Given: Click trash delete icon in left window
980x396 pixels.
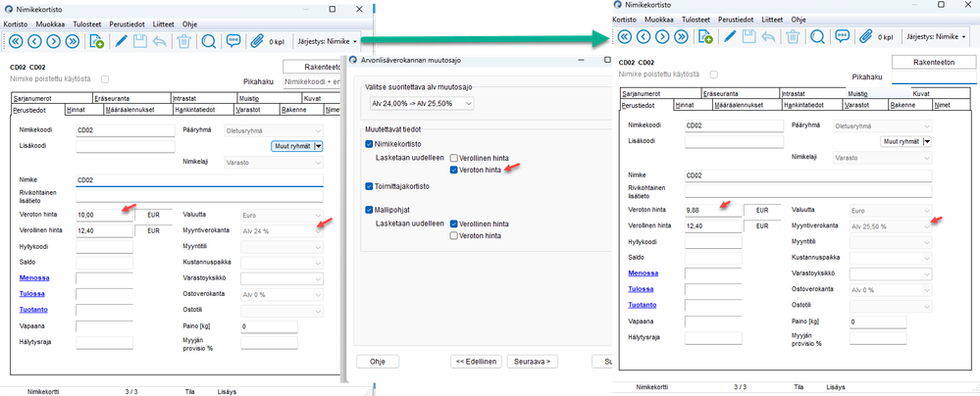Looking at the screenshot, I should click(x=183, y=42).
